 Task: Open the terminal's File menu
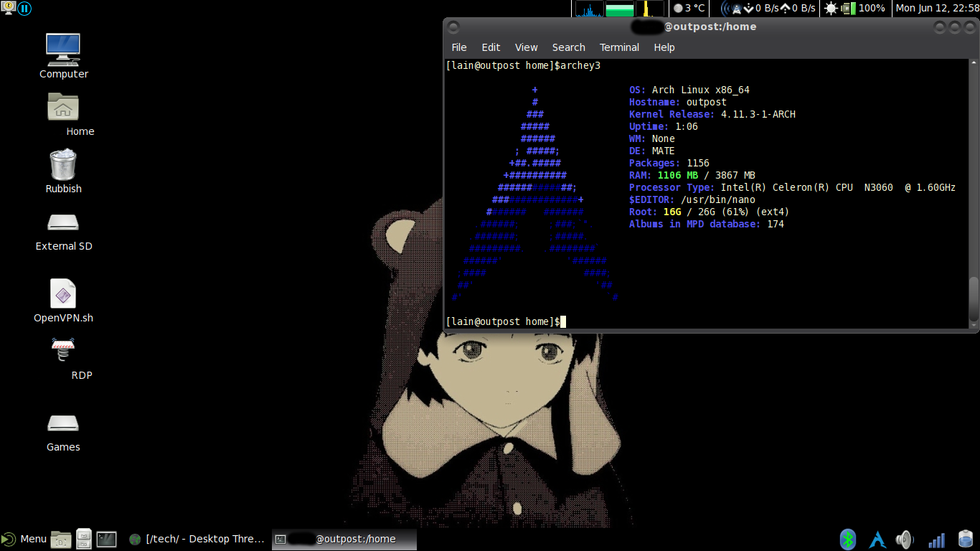[459, 47]
